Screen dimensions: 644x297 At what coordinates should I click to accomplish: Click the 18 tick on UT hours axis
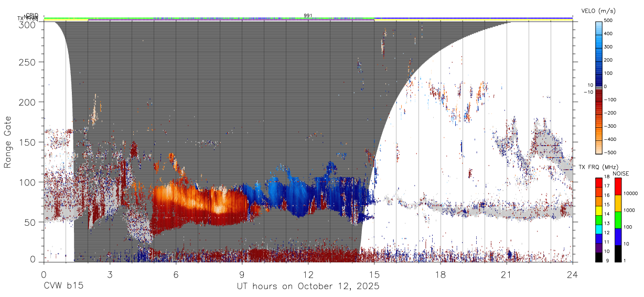coord(440,274)
